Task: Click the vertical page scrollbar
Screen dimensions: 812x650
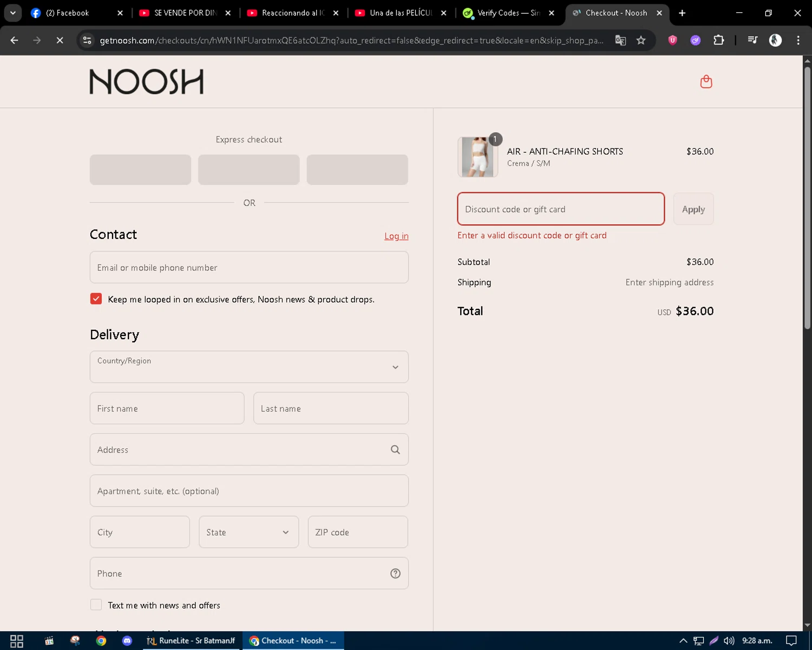Action: point(807,198)
